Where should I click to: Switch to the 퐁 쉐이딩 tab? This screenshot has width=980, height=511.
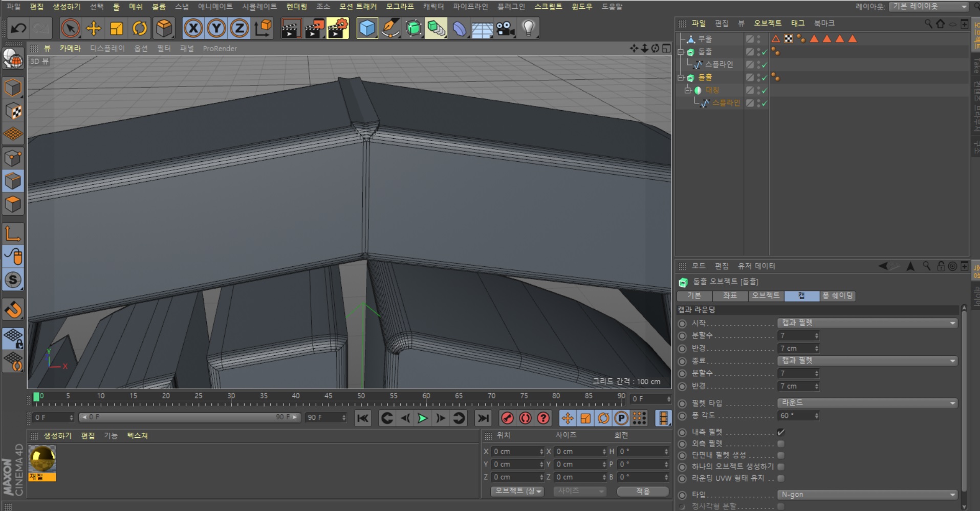(838, 296)
